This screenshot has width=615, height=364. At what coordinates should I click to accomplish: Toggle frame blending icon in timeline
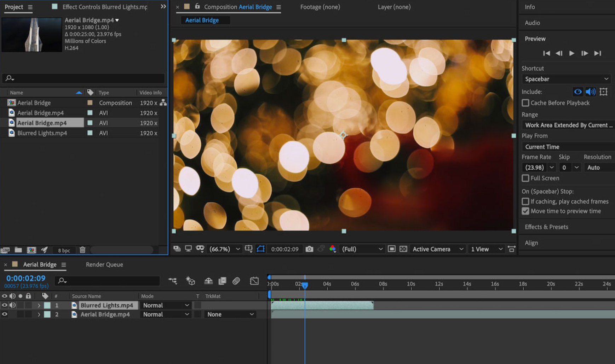click(x=222, y=281)
